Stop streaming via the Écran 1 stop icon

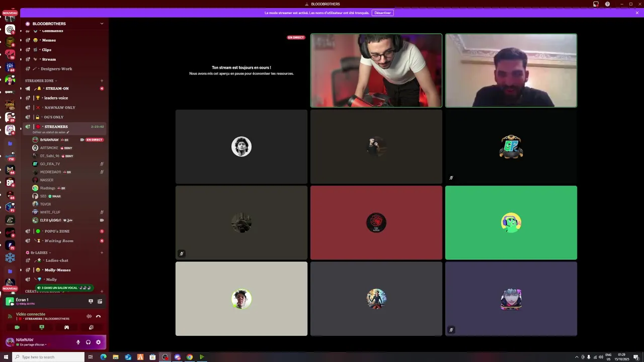point(91,301)
